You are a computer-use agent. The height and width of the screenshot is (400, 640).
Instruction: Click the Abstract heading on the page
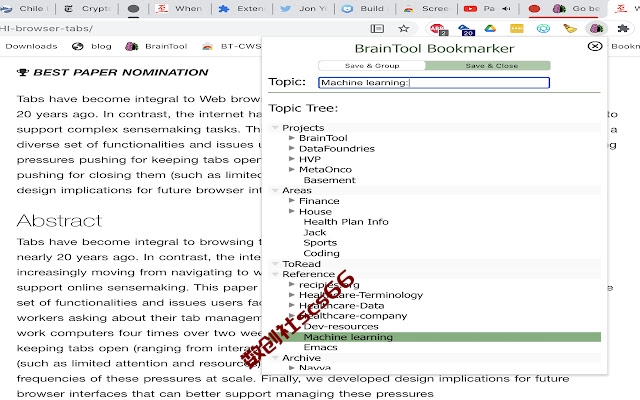[59, 221]
